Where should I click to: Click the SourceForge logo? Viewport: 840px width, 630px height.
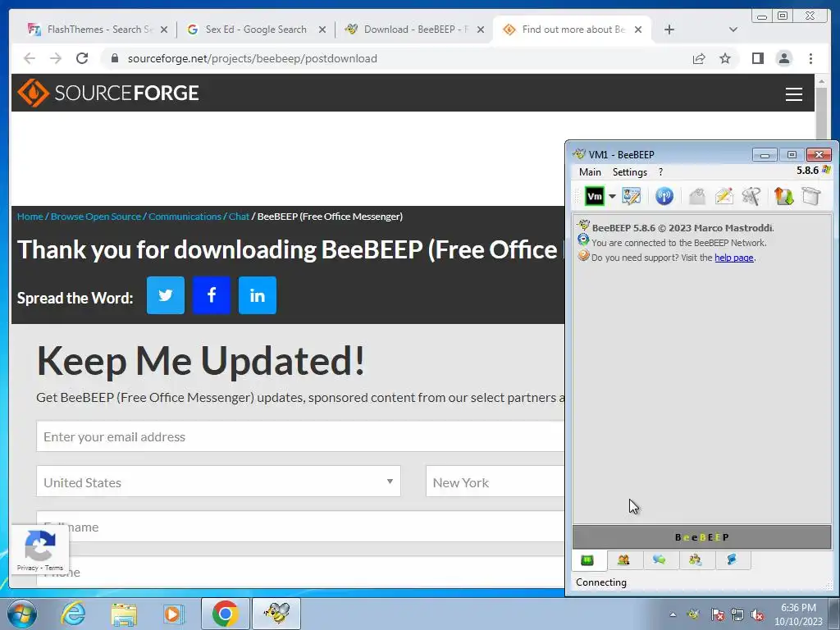coord(108,93)
